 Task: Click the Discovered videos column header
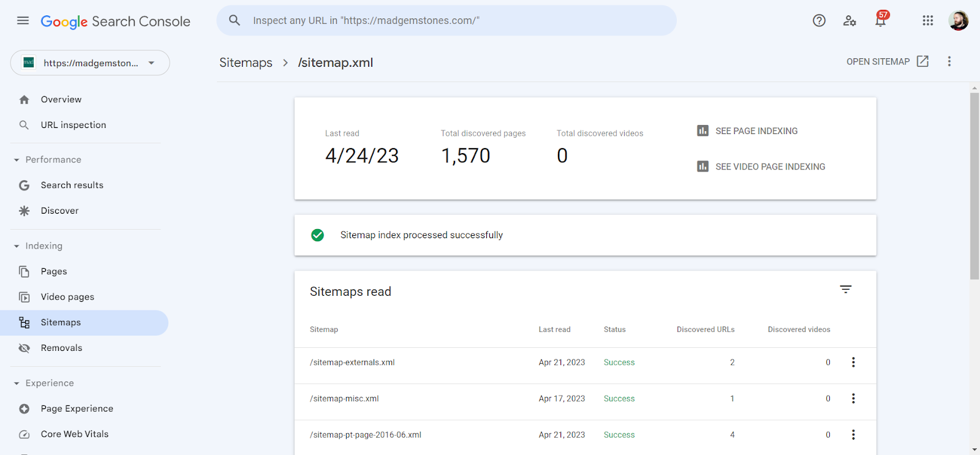(799, 329)
